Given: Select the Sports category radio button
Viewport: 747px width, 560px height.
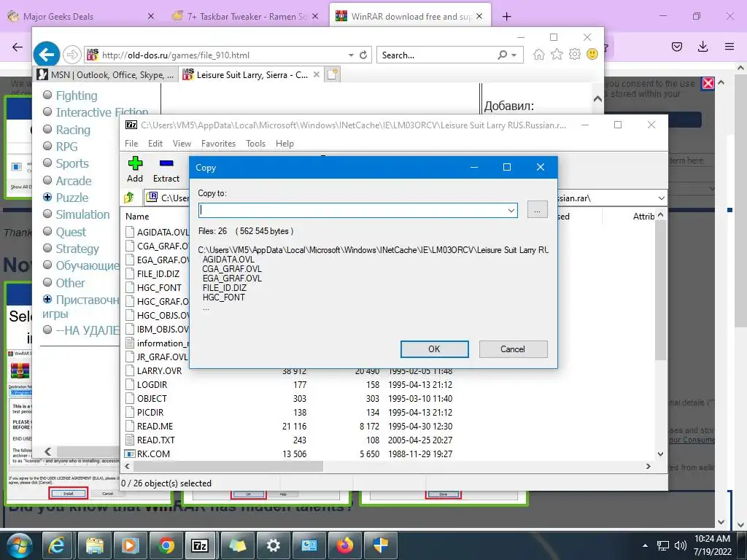Looking at the screenshot, I should (47, 163).
